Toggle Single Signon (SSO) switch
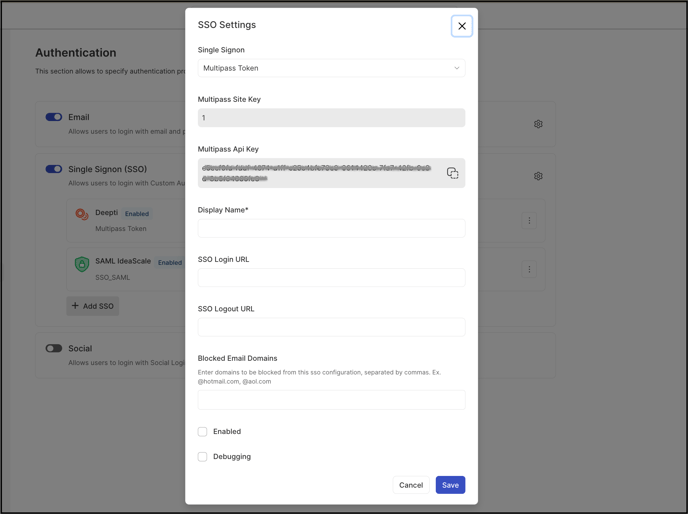 (x=54, y=169)
